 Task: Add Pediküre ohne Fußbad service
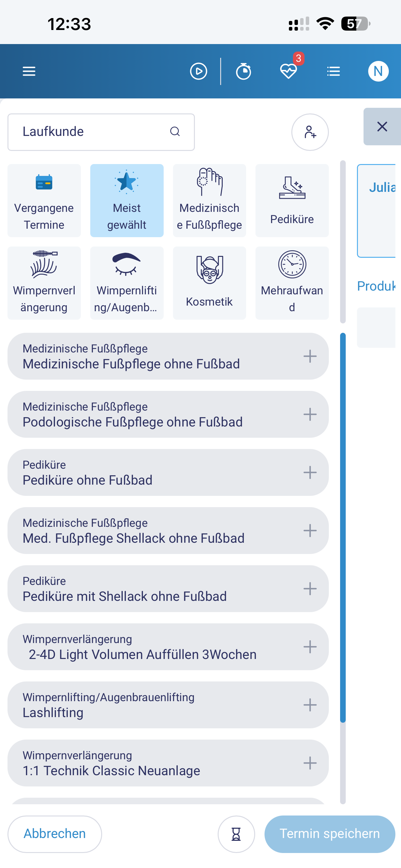310,472
